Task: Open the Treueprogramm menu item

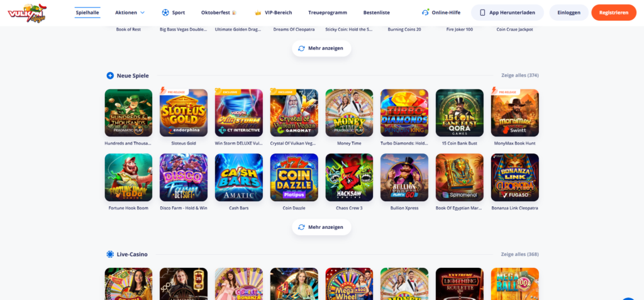Action: pyautogui.click(x=327, y=13)
